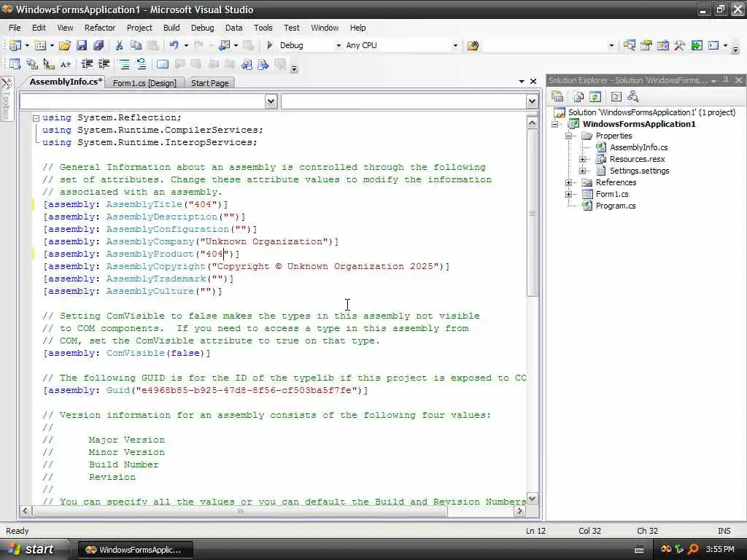Click WindowsFormsApplic... taskbar button

tap(136, 550)
